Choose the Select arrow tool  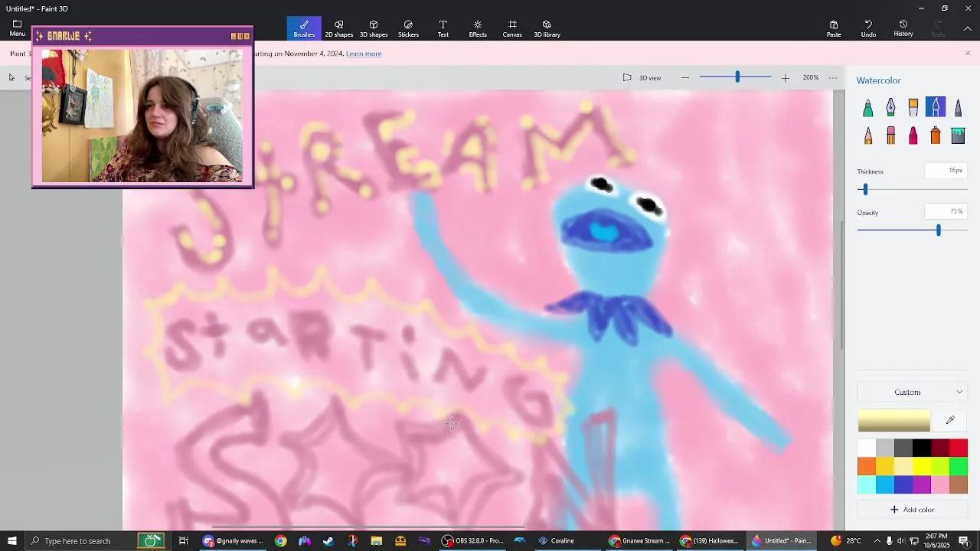(11, 77)
